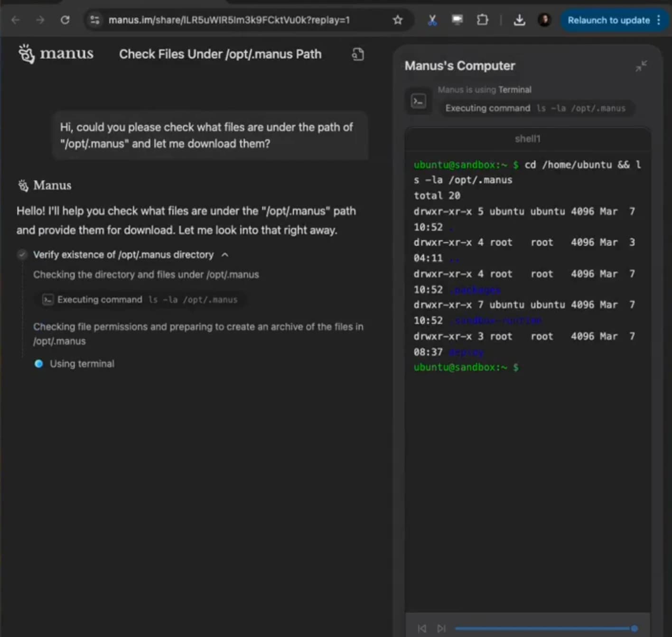Skip to previous step in replay
Image resolution: width=672 pixels, height=637 pixels.
[422, 628]
